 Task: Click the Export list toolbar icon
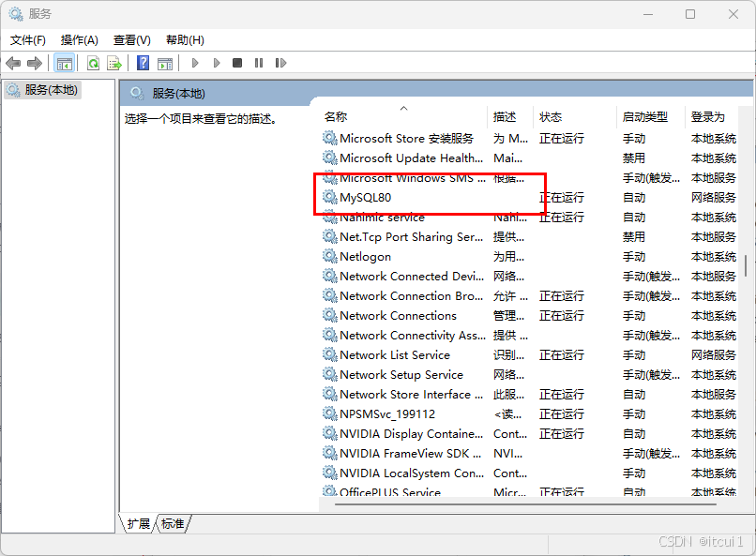[114, 63]
